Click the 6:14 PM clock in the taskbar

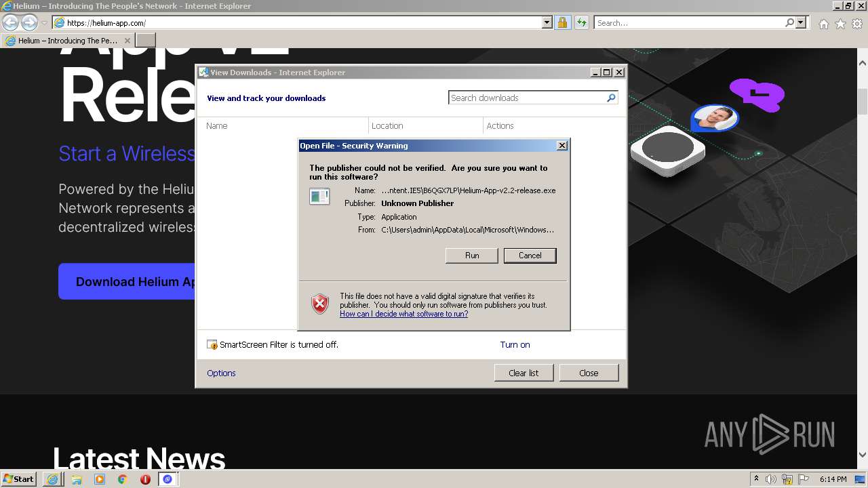pos(833,479)
